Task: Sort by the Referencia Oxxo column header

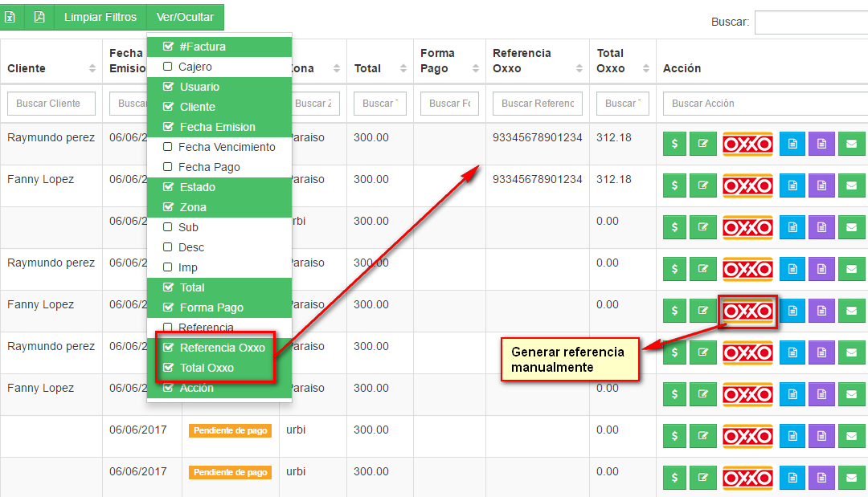Action: [536, 61]
